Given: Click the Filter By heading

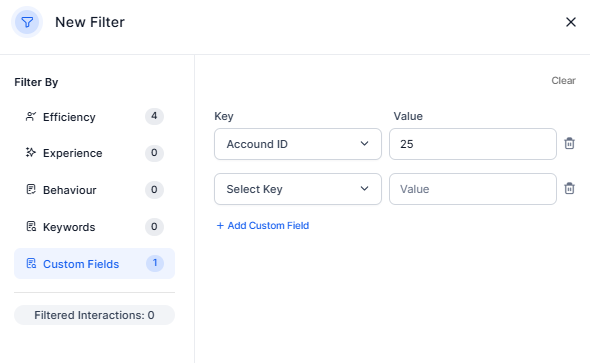Looking at the screenshot, I should [x=36, y=82].
